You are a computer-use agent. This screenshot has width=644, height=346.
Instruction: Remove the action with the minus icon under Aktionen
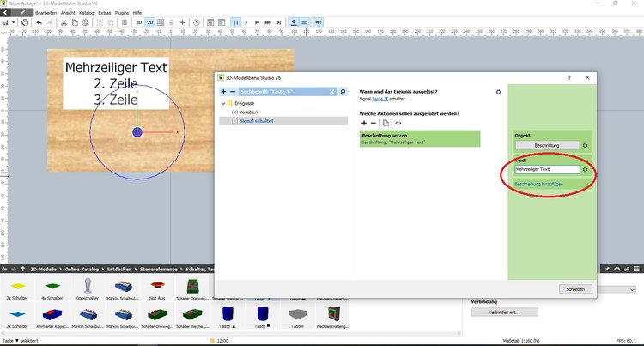[x=374, y=123]
